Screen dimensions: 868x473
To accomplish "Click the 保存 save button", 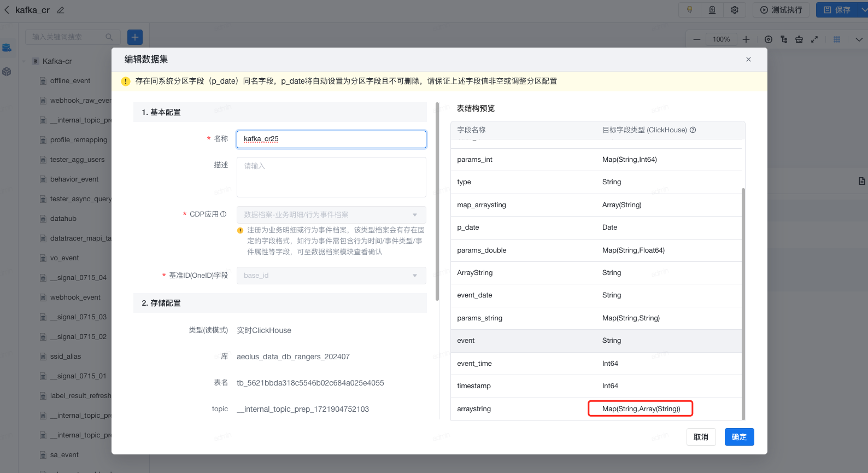I will [837, 10].
